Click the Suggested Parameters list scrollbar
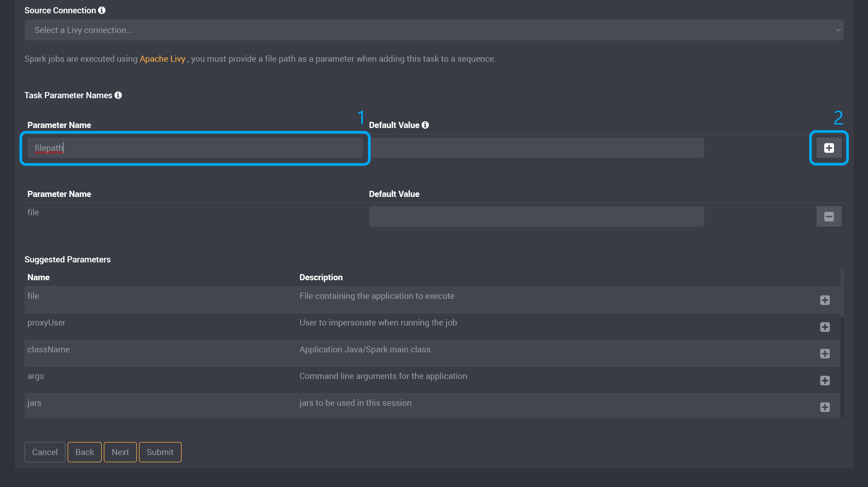 click(842, 293)
